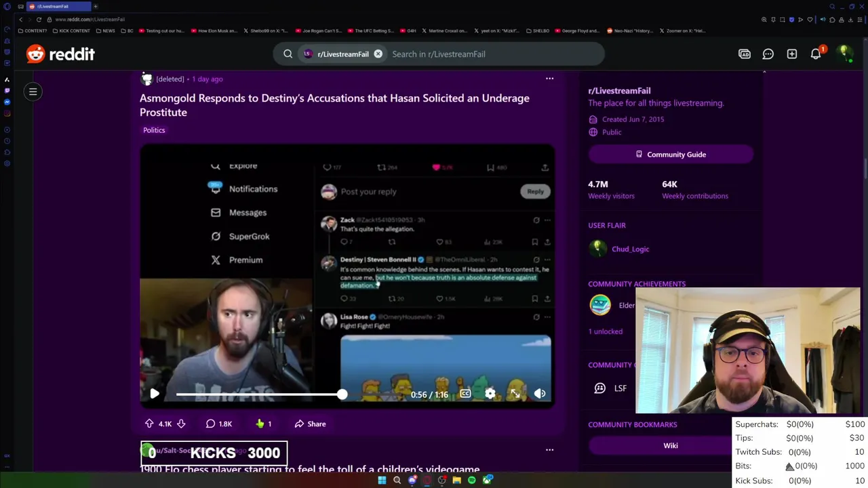The image size is (868, 488).
Task: Click the user flair avatar icon
Action: (x=597, y=248)
